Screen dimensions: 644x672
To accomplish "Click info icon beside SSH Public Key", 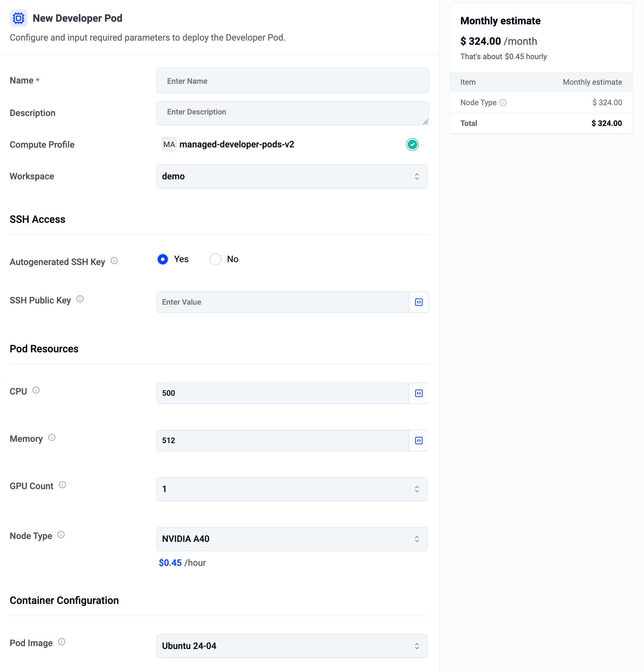I will pos(80,299).
